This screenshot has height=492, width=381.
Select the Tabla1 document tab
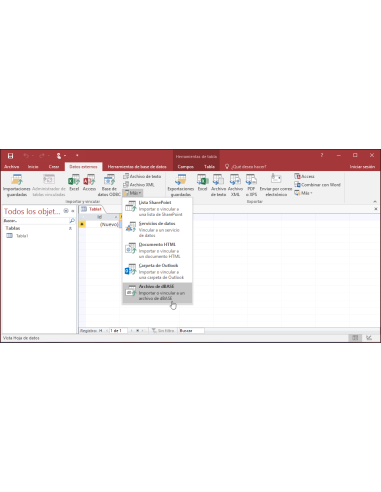point(92,209)
